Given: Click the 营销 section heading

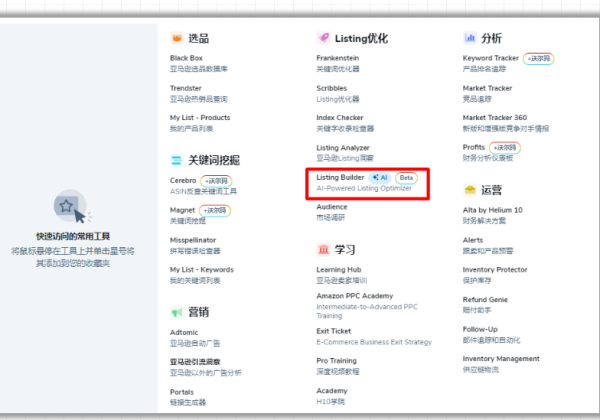Looking at the screenshot, I should (x=198, y=312).
